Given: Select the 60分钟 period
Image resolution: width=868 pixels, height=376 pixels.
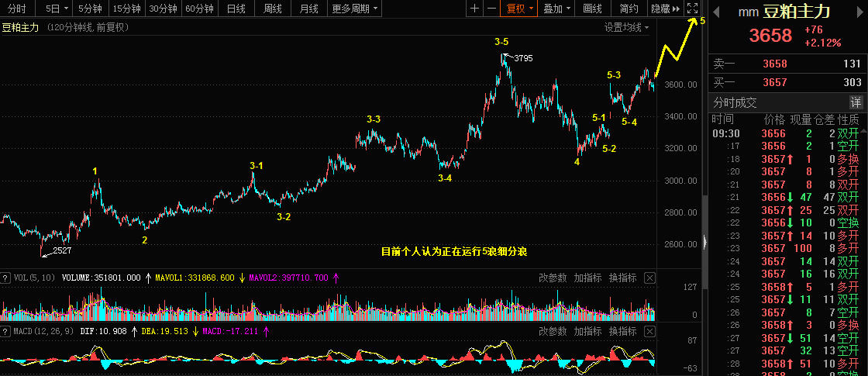Looking at the screenshot, I should coord(199,9).
